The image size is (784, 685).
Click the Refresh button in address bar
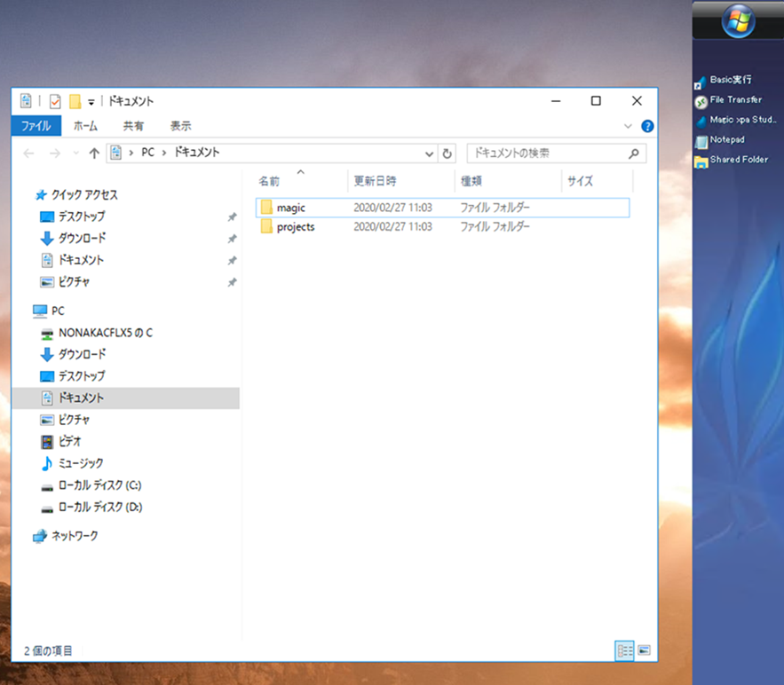(447, 153)
